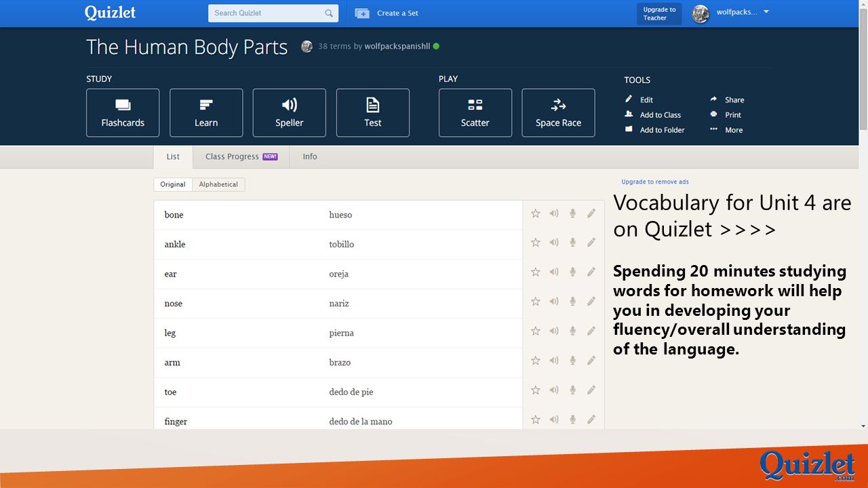Viewport: 868px width, 488px height.
Task: Play the Space Race game
Action: [558, 113]
